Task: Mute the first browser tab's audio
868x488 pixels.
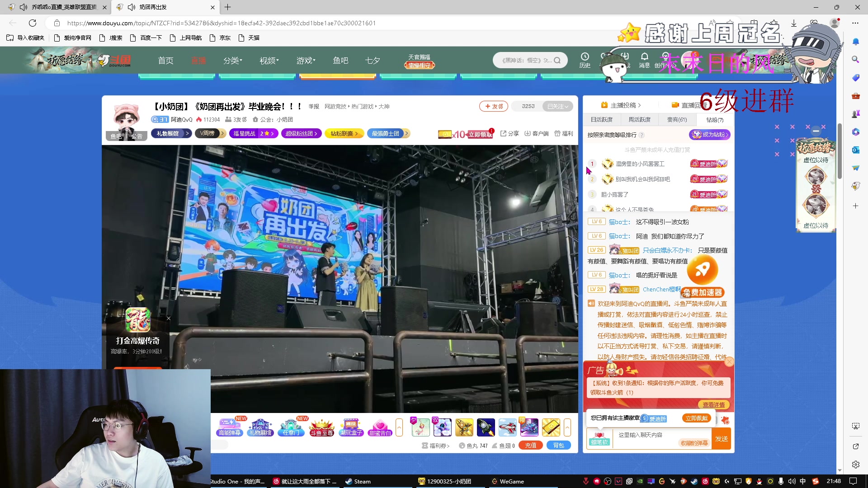Action: (24, 7)
